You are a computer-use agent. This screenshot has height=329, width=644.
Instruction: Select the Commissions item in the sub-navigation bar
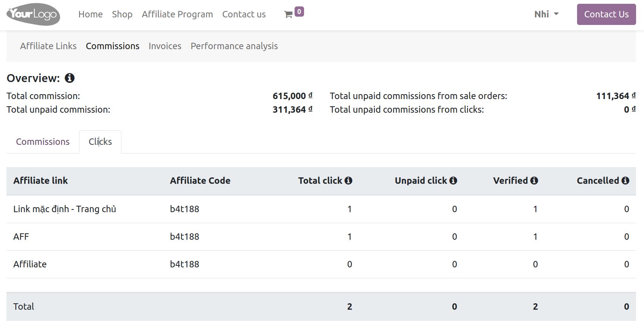(113, 46)
